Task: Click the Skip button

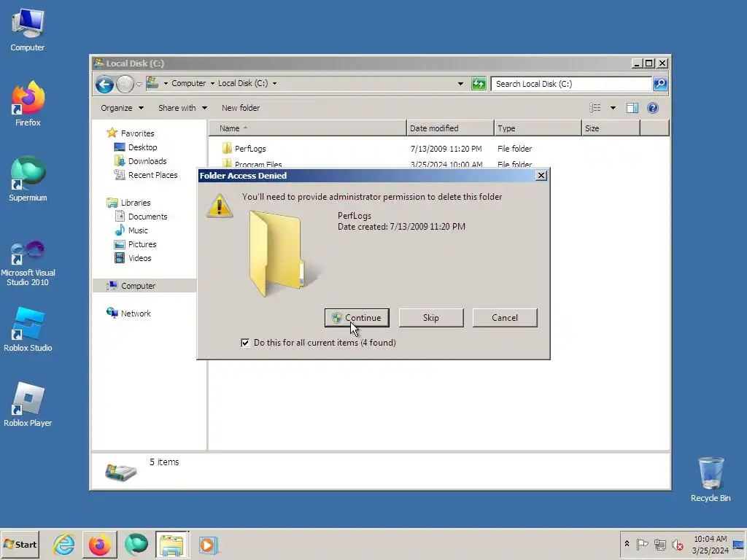Action: [x=430, y=318]
